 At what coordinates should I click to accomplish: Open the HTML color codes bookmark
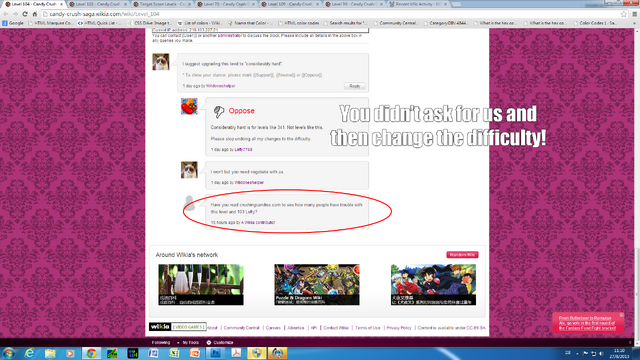coord(299,23)
